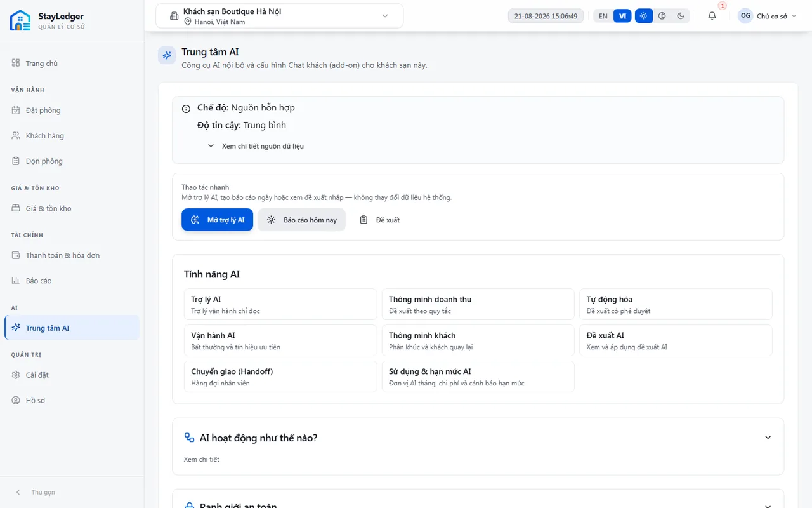Click the Đặt phòng calendar icon

16,110
